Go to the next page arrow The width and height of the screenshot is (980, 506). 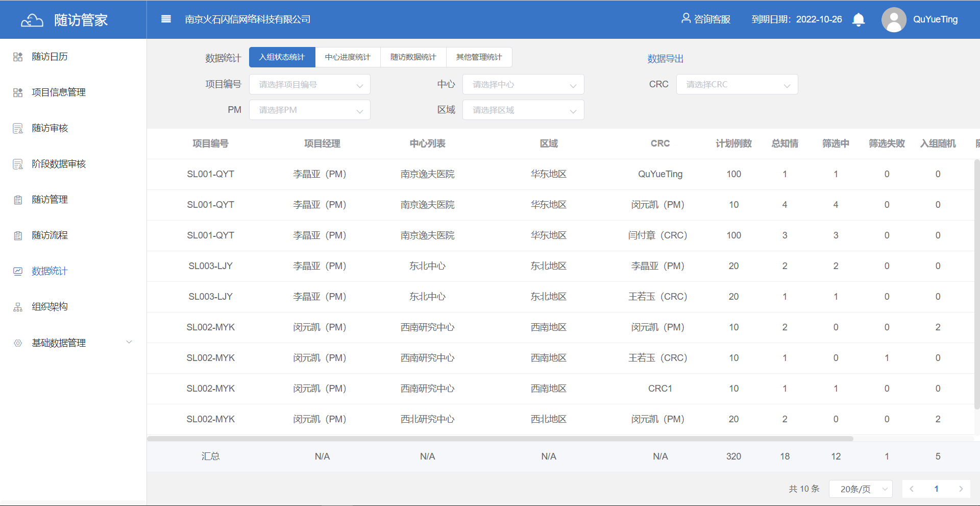click(961, 489)
